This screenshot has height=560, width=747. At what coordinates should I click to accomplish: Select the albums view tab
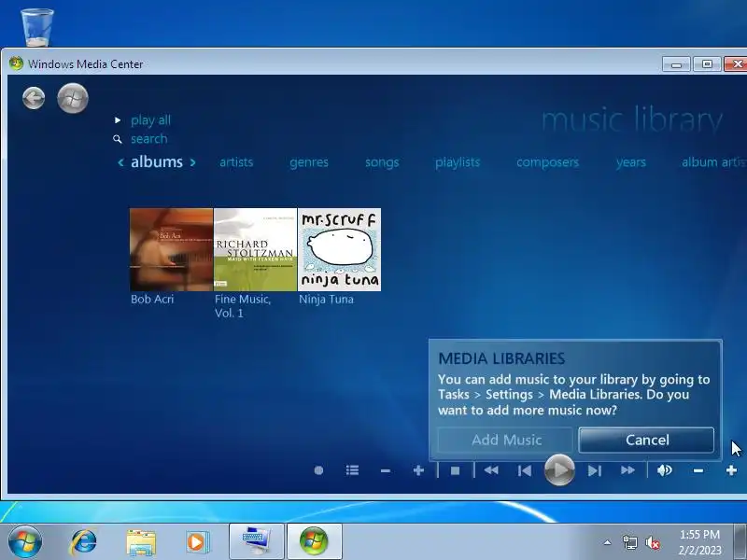tap(157, 161)
